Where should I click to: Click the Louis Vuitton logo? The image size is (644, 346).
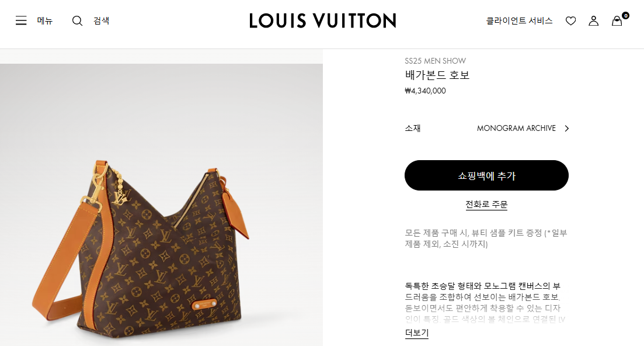(x=322, y=20)
